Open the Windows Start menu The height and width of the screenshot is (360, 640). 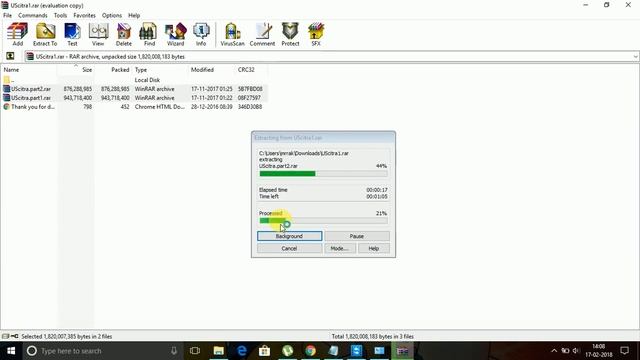point(11,351)
